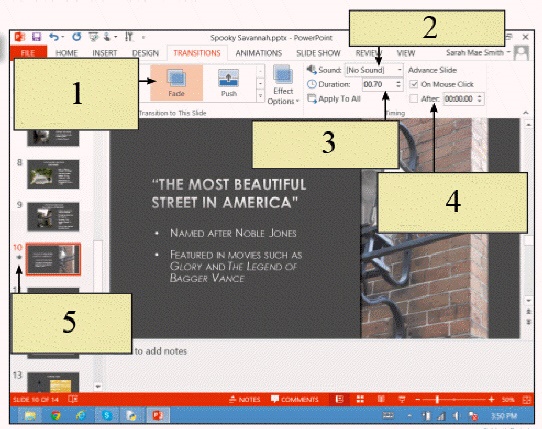Screen dimensions: 542x429
Task: Click the 50% zoom level text
Action: (x=508, y=400)
